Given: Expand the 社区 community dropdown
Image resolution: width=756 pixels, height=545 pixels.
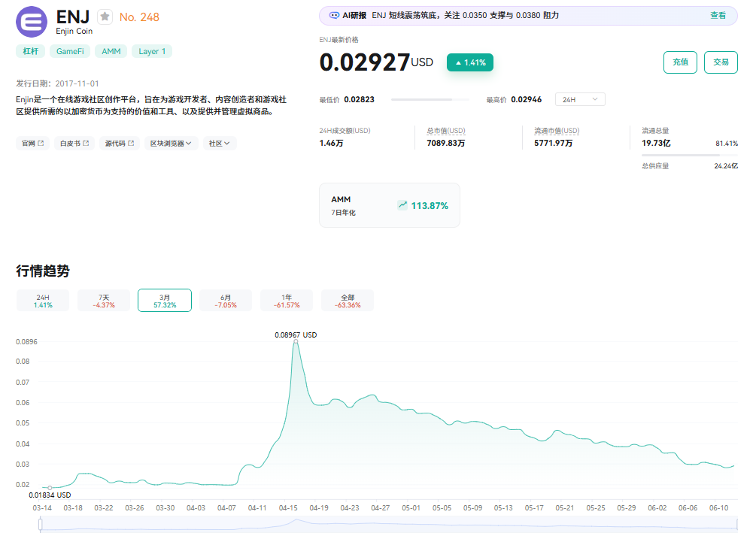Looking at the screenshot, I should tap(220, 143).
